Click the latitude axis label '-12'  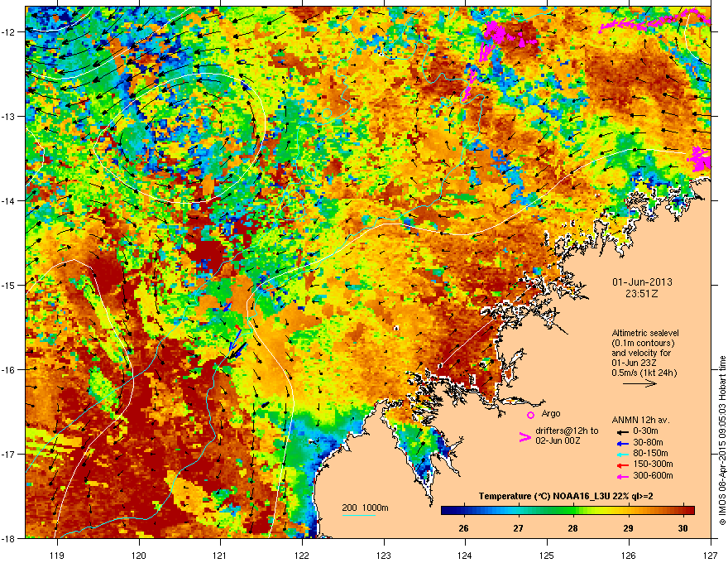(x=9, y=31)
